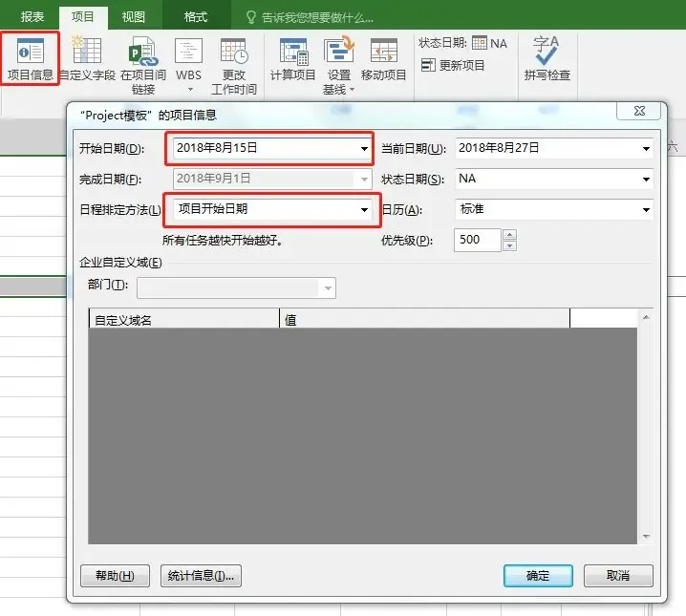686x616 pixels.
Task: Switch to the 报表 (Report) tab
Action: click(32, 16)
